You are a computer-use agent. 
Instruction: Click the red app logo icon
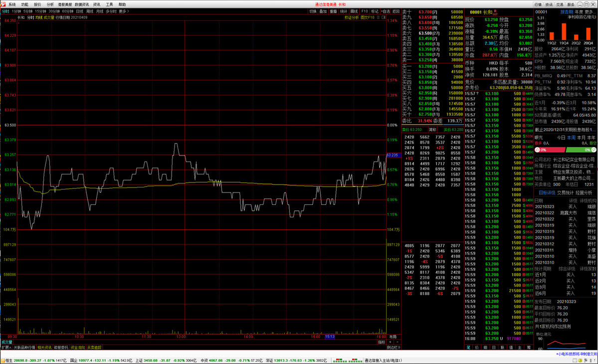click(3, 4)
